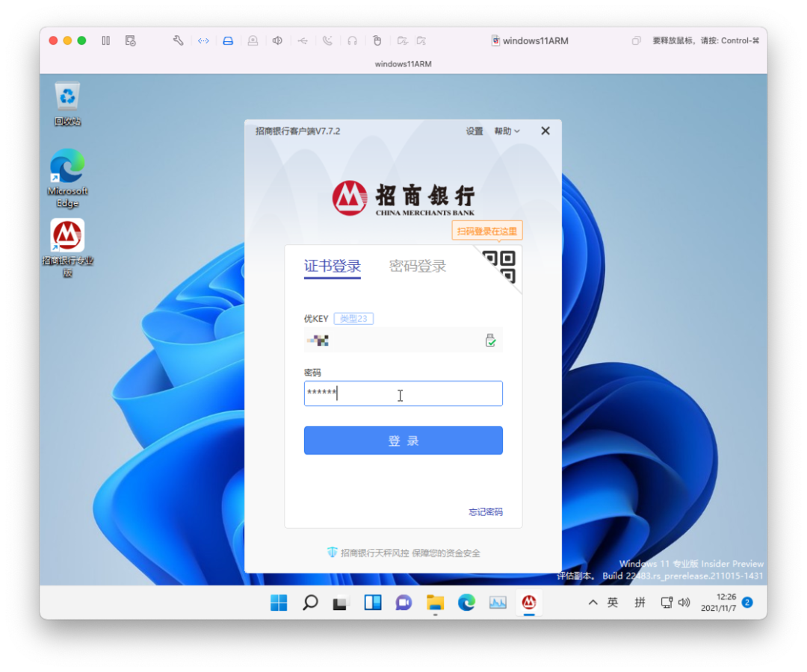
Task: Select 招商银行专业版 desktop shortcut
Action: click(x=67, y=249)
